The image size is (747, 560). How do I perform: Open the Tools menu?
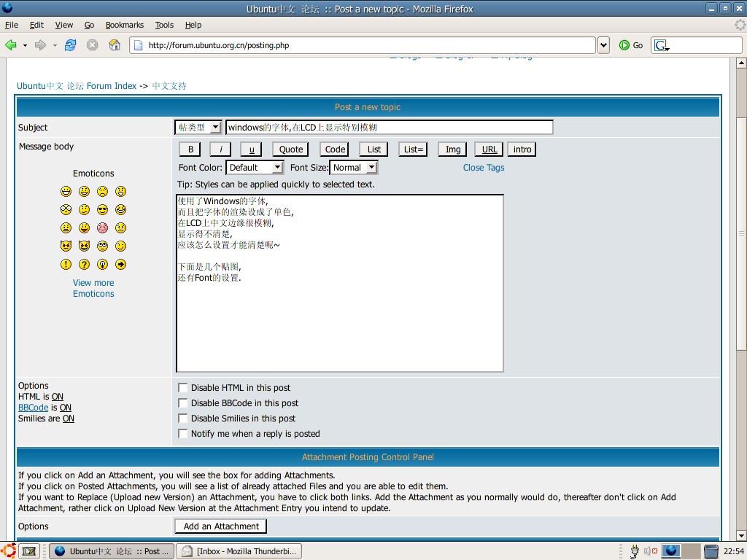[164, 25]
